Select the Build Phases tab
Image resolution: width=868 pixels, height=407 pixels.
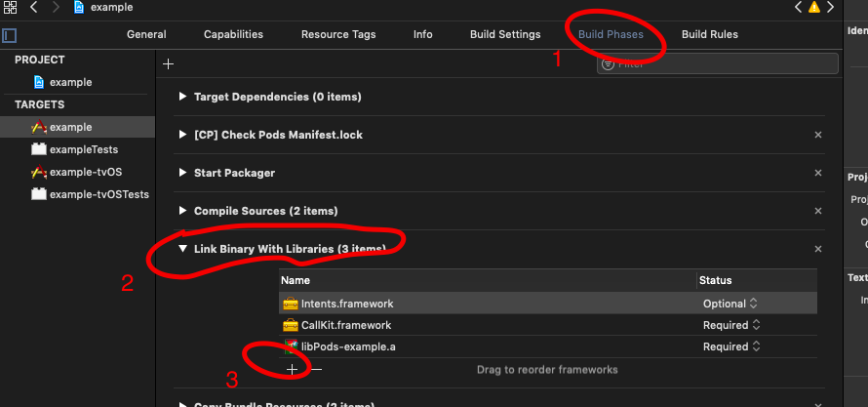pos(612,34)
